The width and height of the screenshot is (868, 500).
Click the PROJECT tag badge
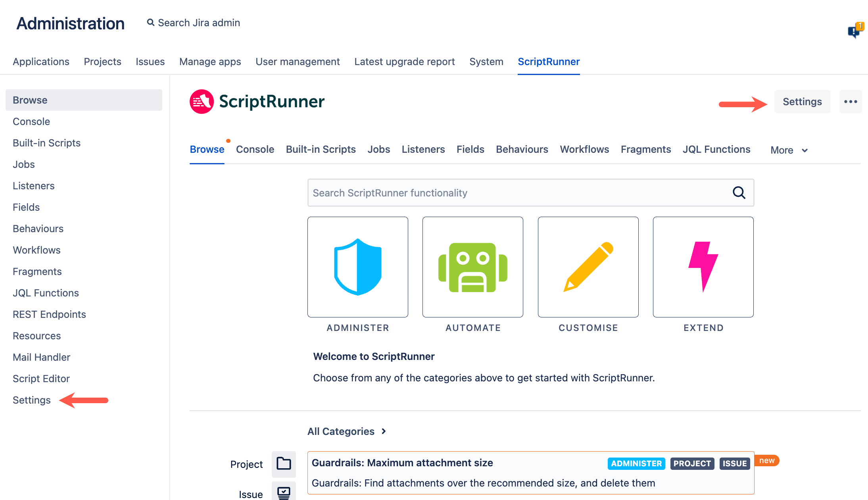692,463
